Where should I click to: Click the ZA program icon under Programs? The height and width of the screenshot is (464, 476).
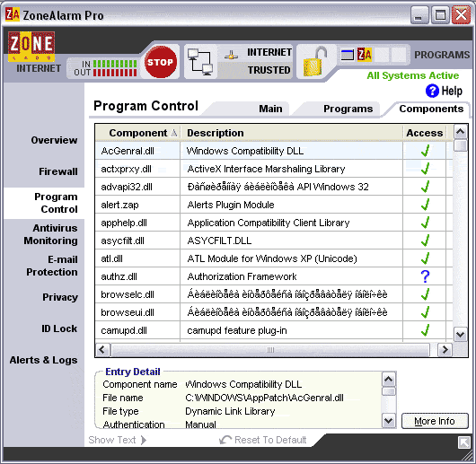tap(365, 55)
